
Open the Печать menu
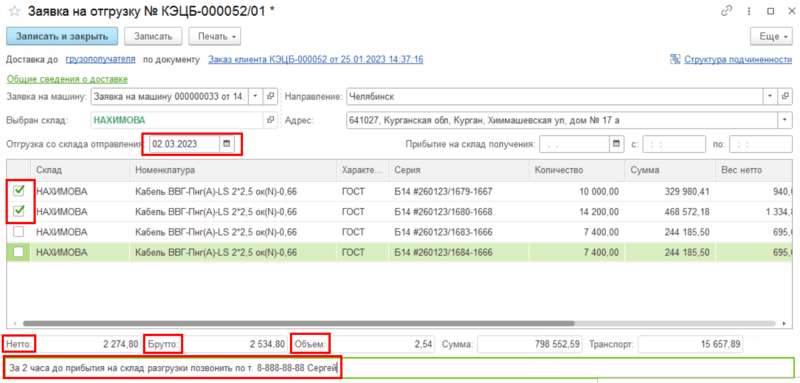click(x=215, y=37)
